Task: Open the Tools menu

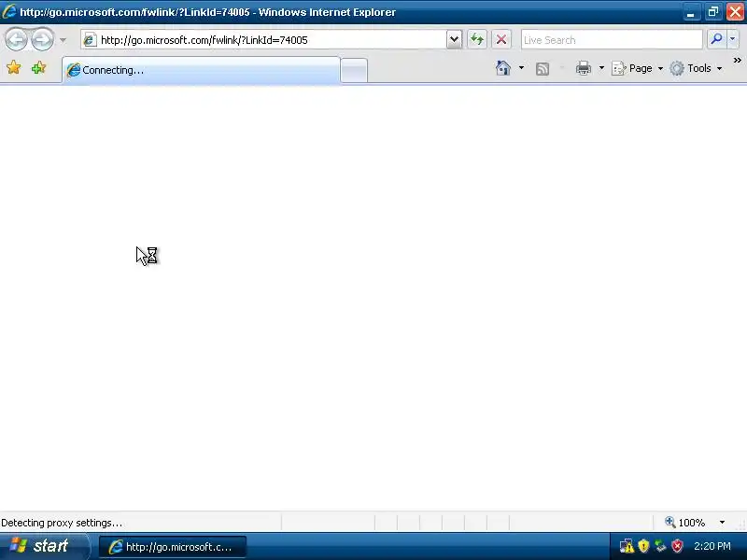Action: (x=696, y=68)
